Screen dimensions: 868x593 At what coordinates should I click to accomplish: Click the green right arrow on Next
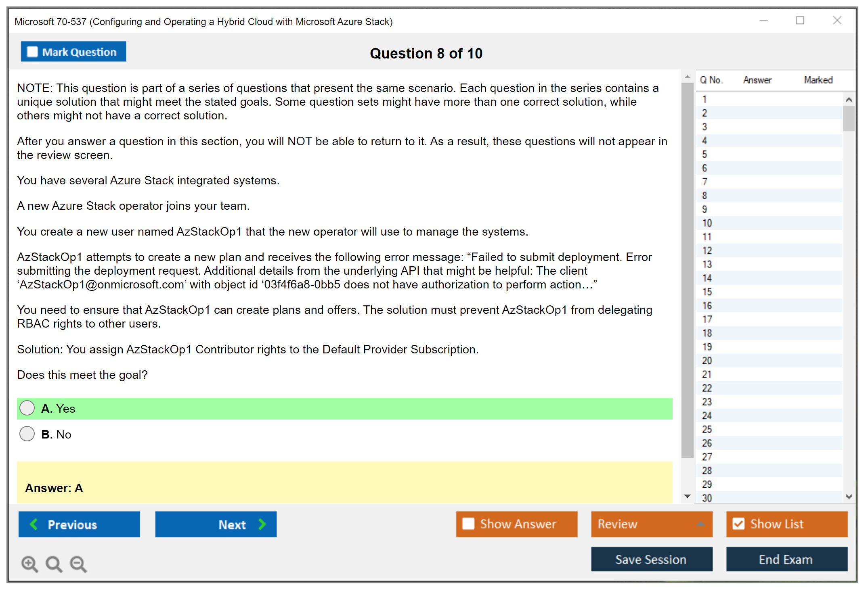262,524
